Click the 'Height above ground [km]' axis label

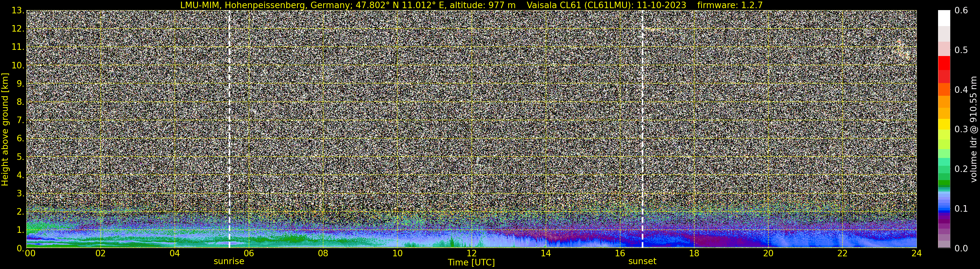coord(5,129)
